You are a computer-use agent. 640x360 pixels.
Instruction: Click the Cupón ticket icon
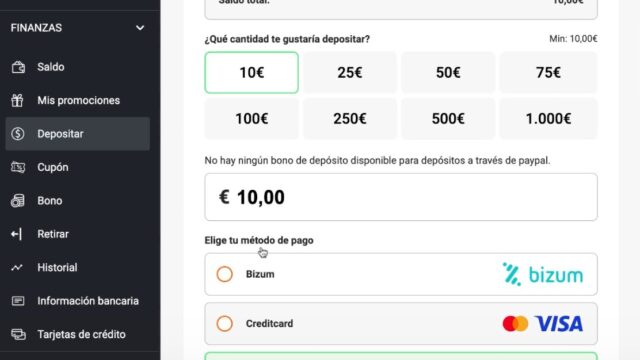click(x=18, y=167)
